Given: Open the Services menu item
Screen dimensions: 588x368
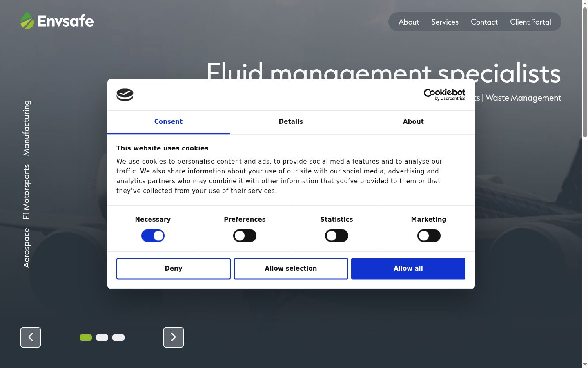Looking at the screenshot, I should click(445, 22).
